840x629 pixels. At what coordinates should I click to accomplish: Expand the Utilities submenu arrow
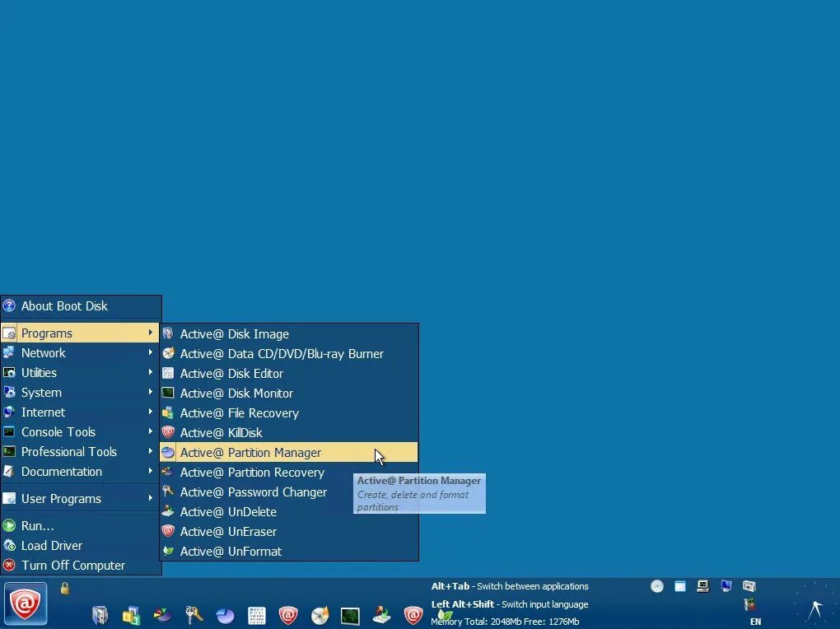pyautogui.click(x=151, y=372)
